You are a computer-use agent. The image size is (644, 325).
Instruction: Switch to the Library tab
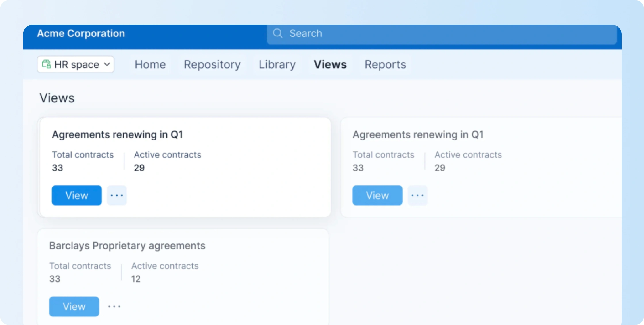pos(277,65)
